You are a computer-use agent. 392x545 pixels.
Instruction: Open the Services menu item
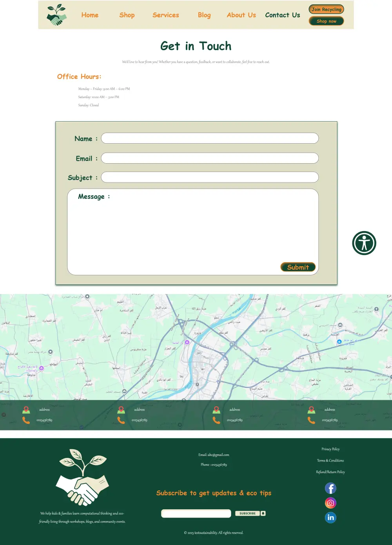pos(166,15)
